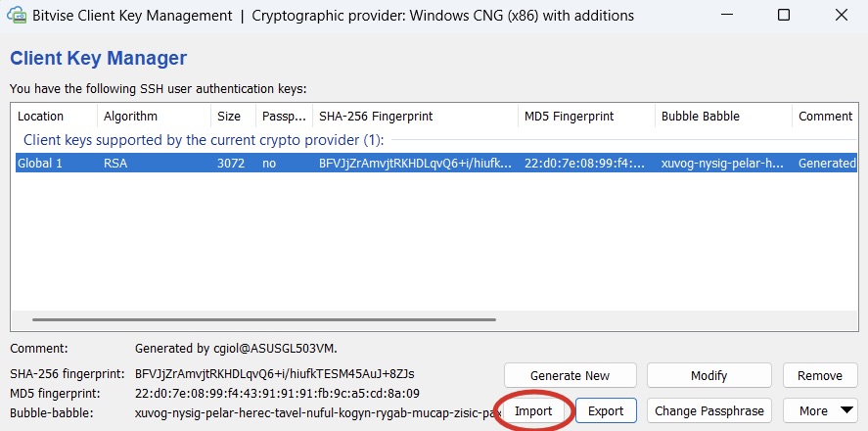The image size is (868, 431).
Task: Minimize the Client Key Management window
Action: pyautogui.click(x=729, y=16)
